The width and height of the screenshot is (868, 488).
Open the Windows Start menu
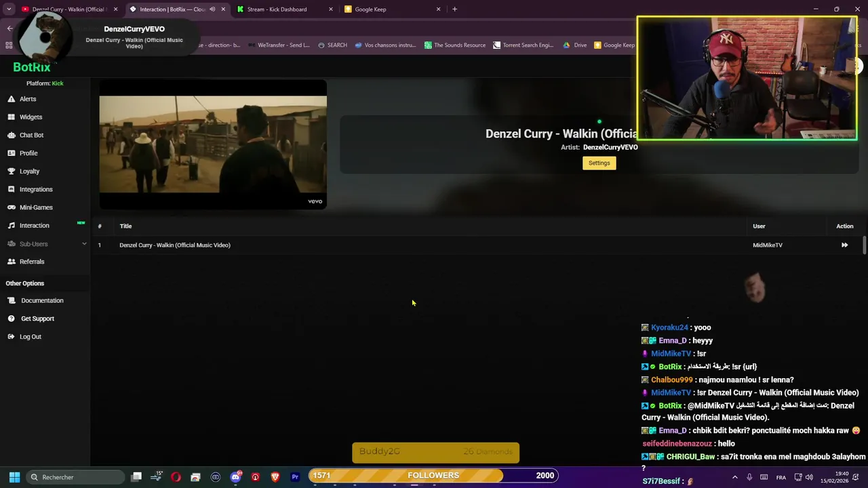[x=14, y=477]
